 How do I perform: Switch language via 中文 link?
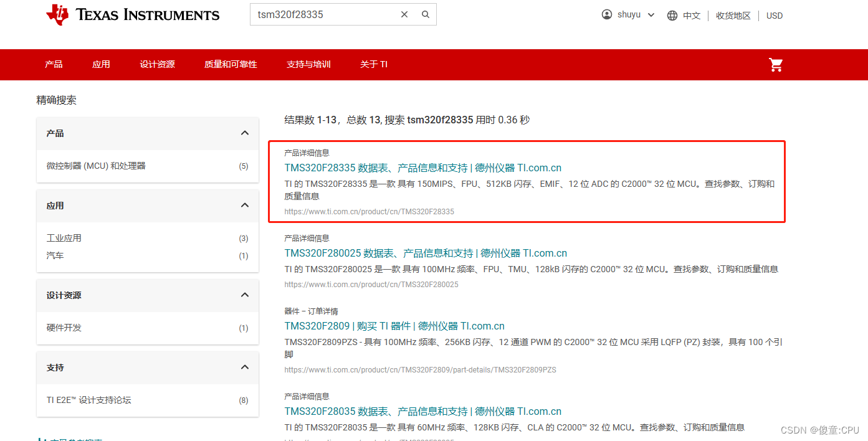coord(692,16)
